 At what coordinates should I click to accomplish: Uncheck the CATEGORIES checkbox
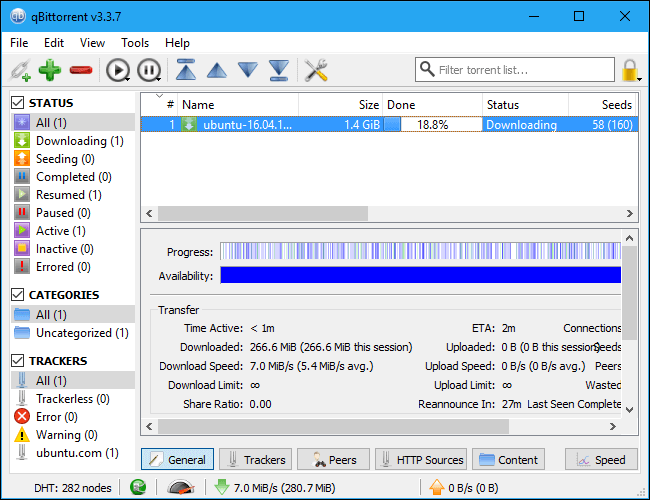17,295
